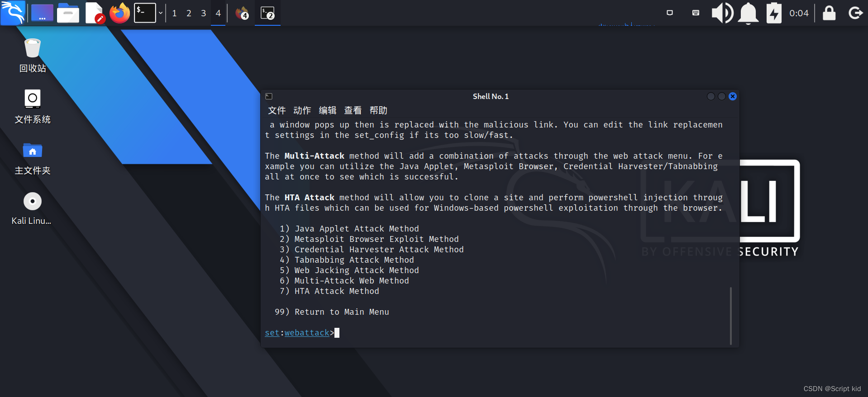Viewport: 868px width, 397px height.
Task: Expand the terminal launcher dropdown arrow
Action: (160, 13)
